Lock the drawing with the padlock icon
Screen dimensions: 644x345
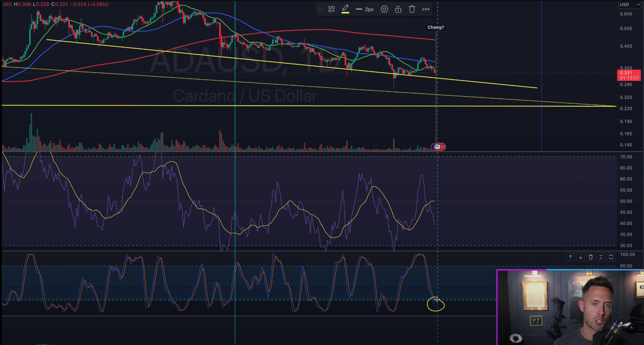(398, 9)
